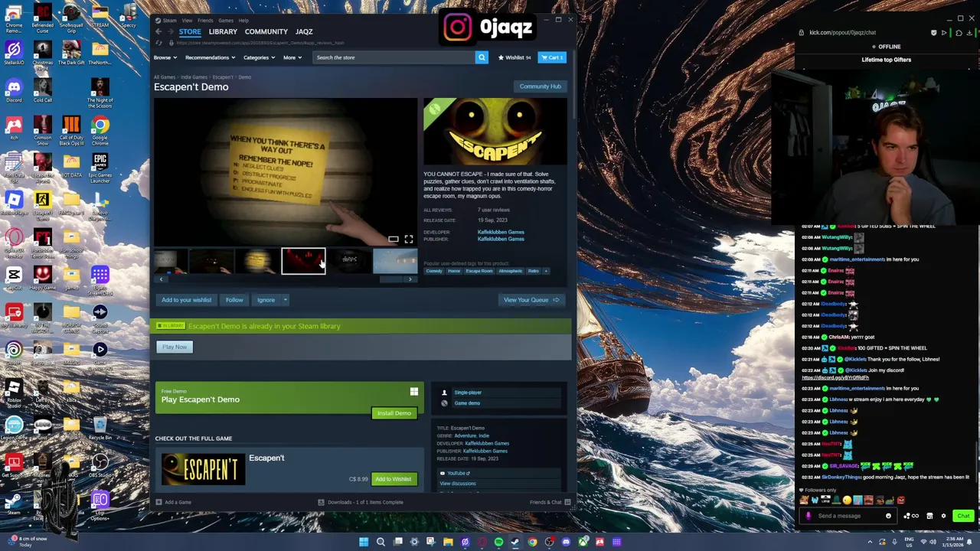Open OBS Studio from the taskbar
The width and height of the screenshot is (980, 551).
(x=549, y=542)
